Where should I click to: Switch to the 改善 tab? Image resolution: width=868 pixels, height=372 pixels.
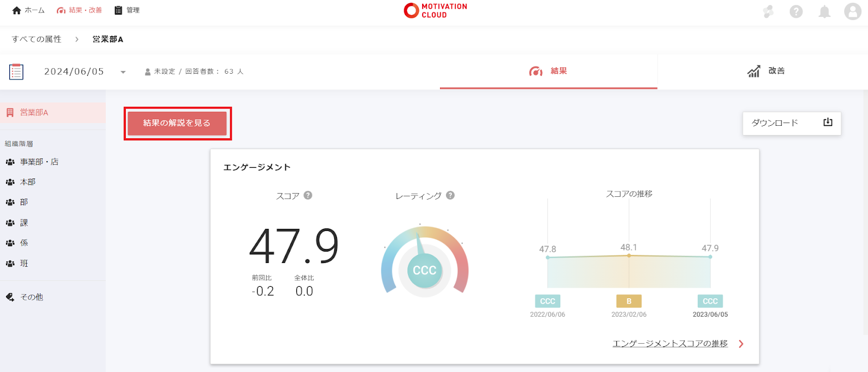click(x=765, y=71)
